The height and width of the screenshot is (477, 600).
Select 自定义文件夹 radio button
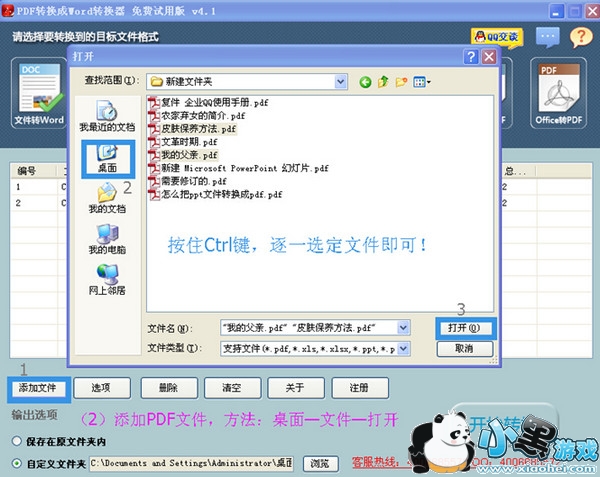pos(16,464)
